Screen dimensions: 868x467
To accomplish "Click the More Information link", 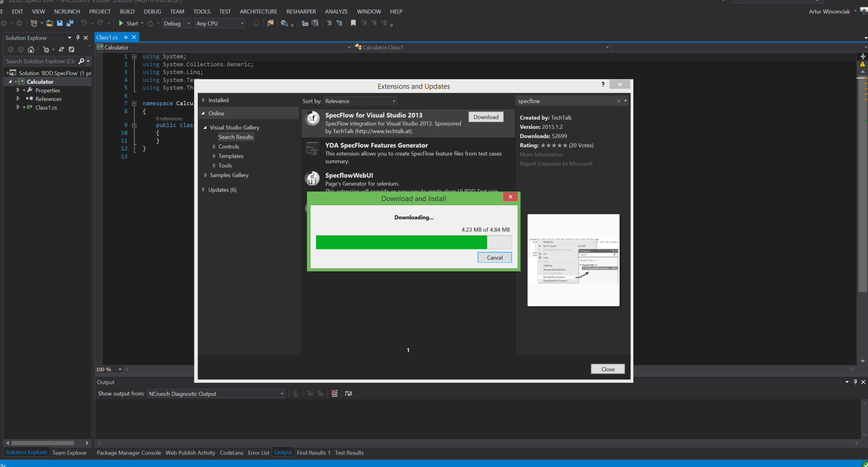I will (541, 155).
